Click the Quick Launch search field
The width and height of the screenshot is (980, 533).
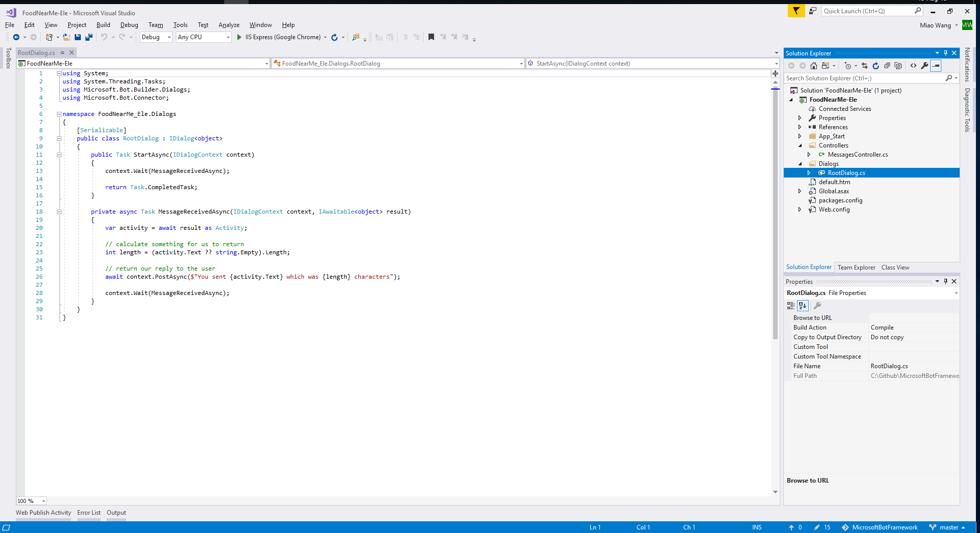(x=868, y=11)
